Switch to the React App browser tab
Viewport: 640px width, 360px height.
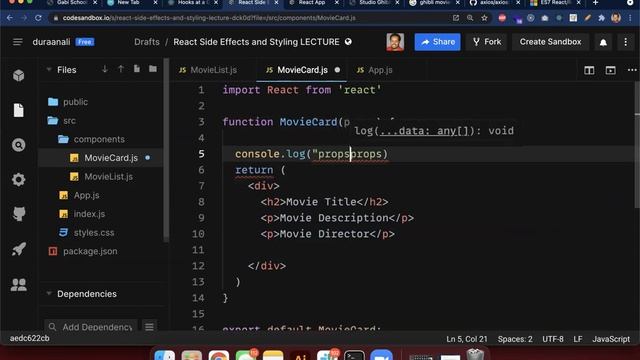click(313, 3)
